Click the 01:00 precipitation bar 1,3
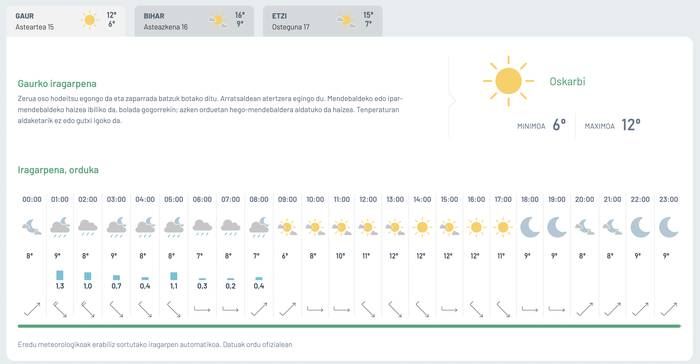Screen dimensions: 700x364 pyautogui.click(x=60, y=275)
